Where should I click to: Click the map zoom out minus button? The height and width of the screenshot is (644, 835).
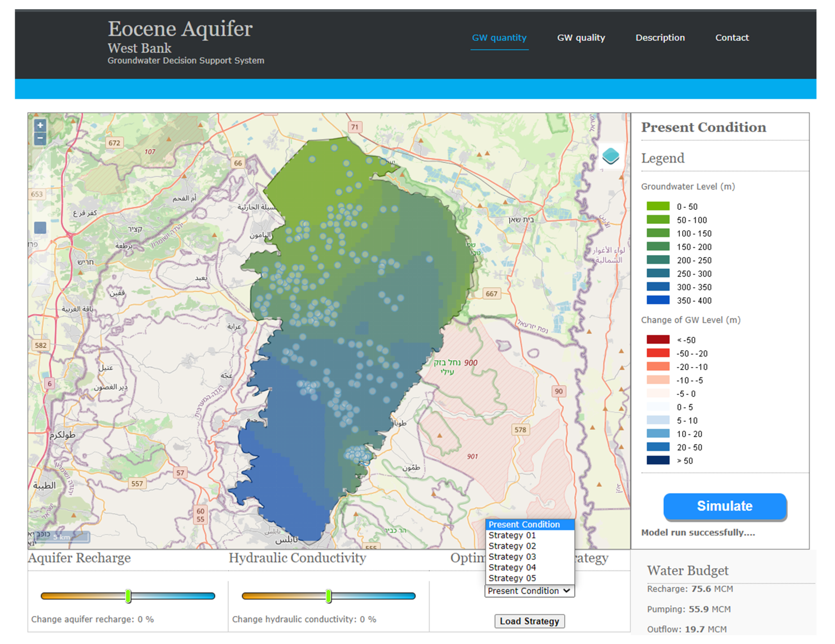[x=40, y=138]
